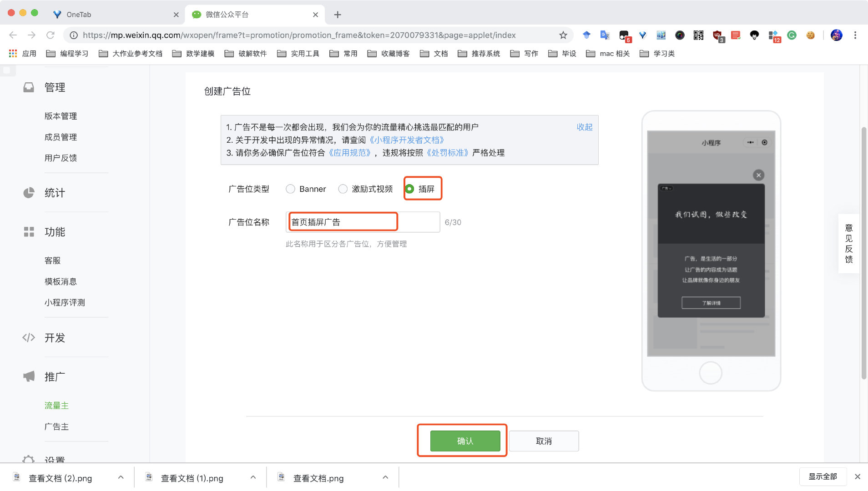Screen dimensions: 868x491
Task: Collapse the notice box with 收起
Action: (x=585, y=127)
